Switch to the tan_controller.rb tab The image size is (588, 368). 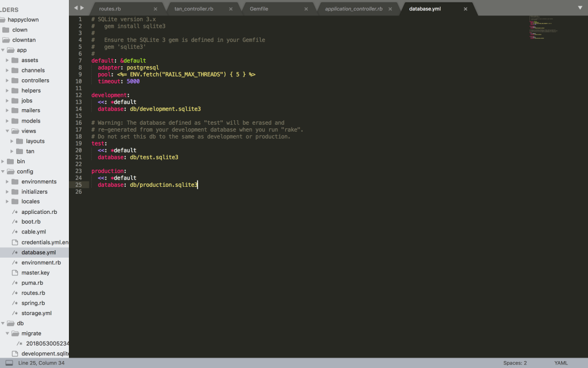point(194,9)
